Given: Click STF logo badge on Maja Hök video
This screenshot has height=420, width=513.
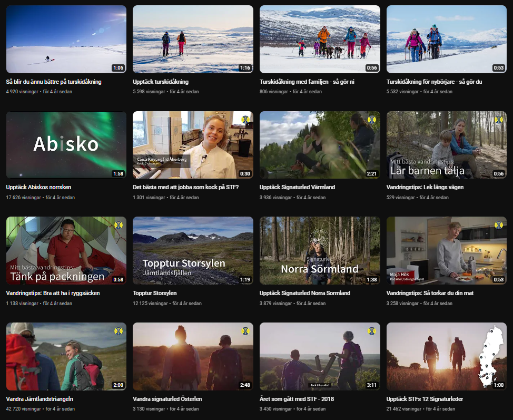Looking at the screenshot, I should pos(499,225).
